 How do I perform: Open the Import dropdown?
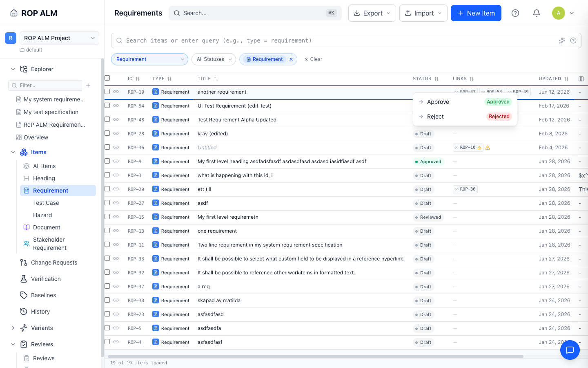coord(423,13)
